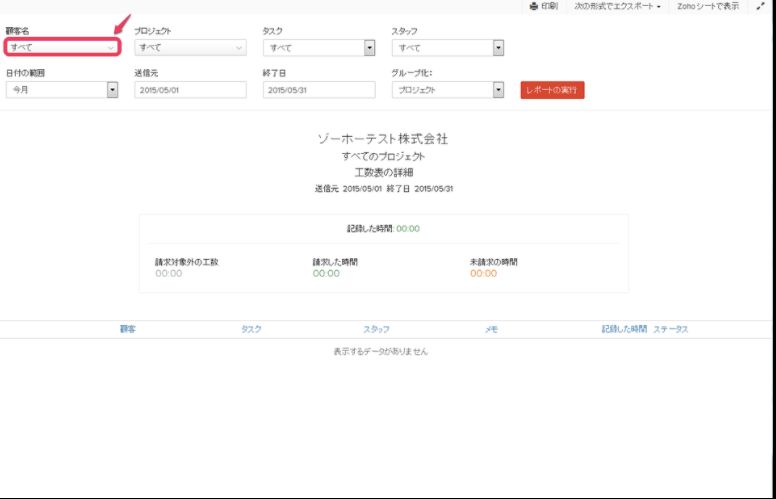
Task: Click Zohoシートで表示 in the top bar
Action: click(708, 7)
